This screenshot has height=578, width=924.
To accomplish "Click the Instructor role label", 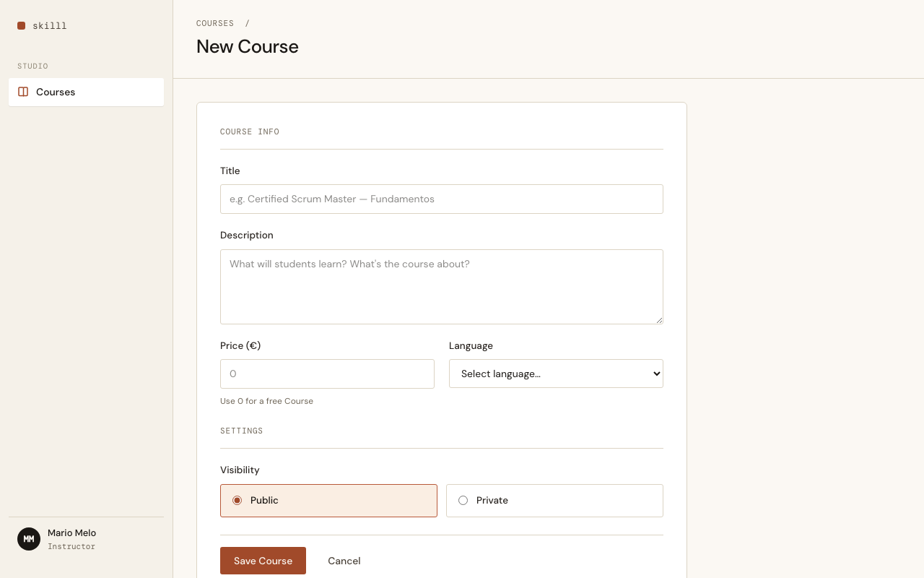I will pos(71,546).
